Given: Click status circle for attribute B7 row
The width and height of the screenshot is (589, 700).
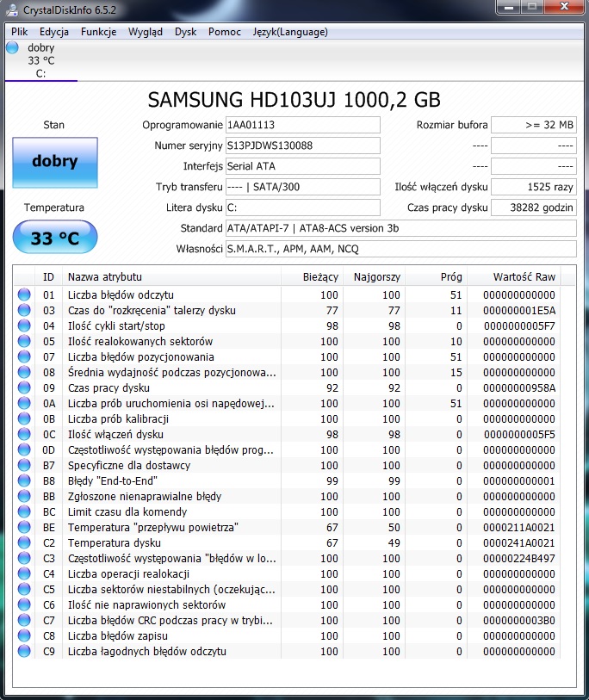Looking at the screenshot, I should (x=24, y=465).
